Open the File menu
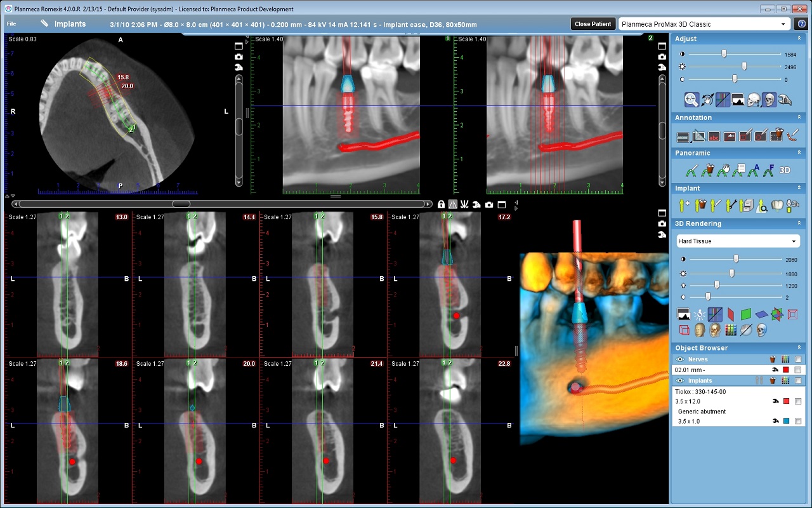The width and height of the screenshot is (812, 508). 11,24
